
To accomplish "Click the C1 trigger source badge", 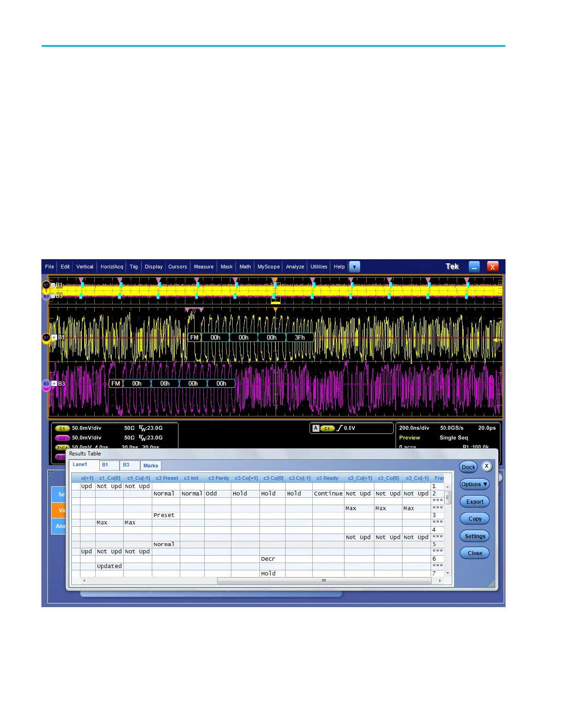I will coord(327,428).
